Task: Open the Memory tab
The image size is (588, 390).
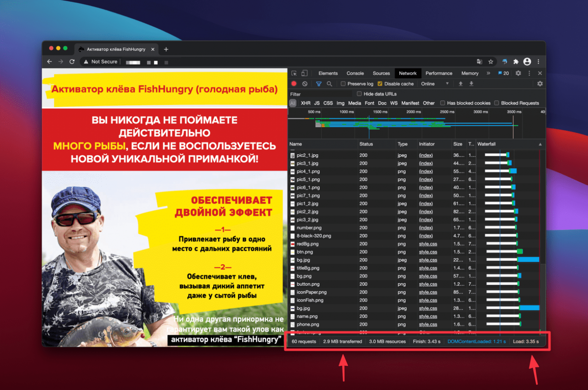Action: (470, 73)
